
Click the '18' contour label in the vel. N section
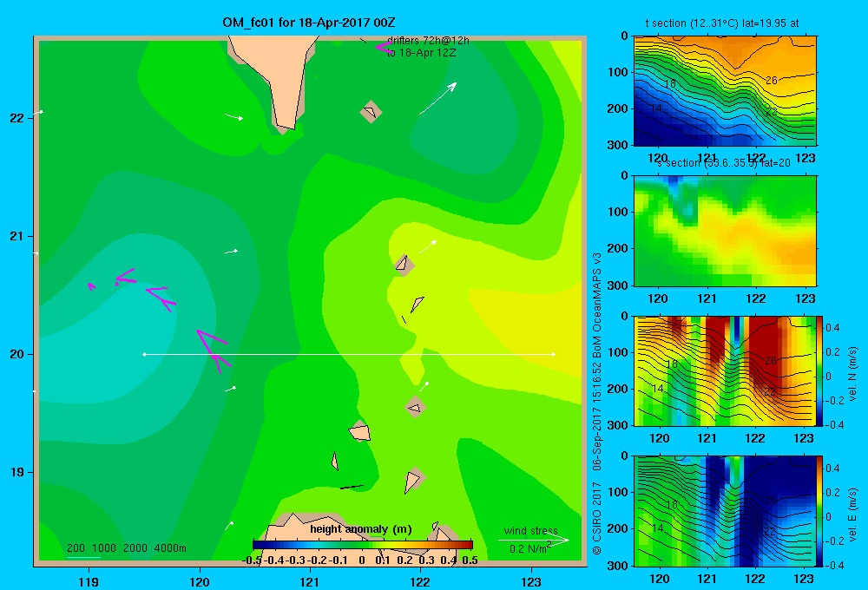click(x=672, y=364)
